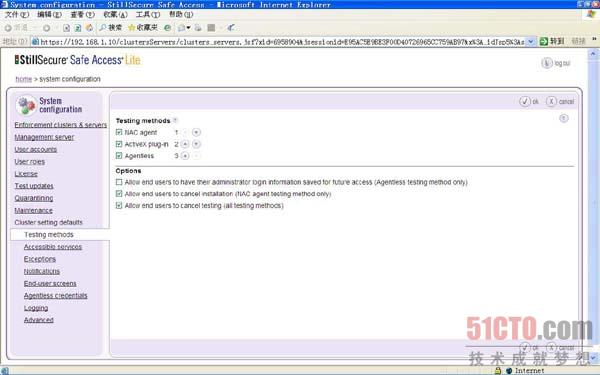Viewport: 600px width, 375px height.
Task: Open the End-user screens link
Action: (x=50, y=284)
